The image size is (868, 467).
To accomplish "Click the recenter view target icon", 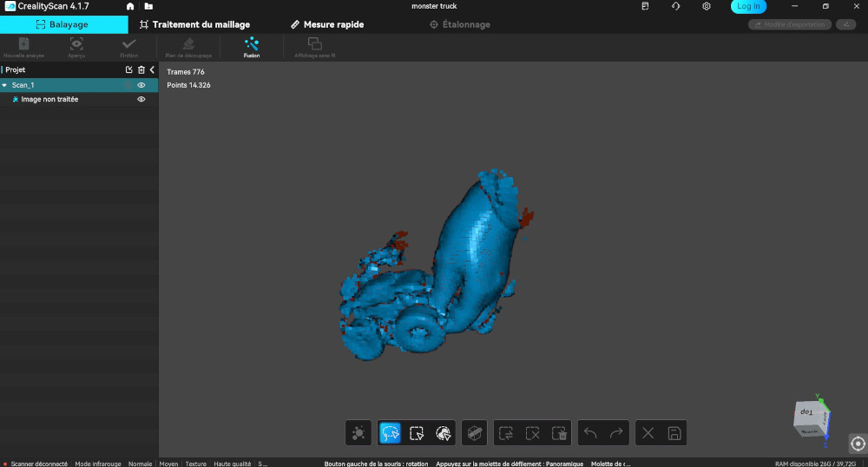I will (858, 444).
